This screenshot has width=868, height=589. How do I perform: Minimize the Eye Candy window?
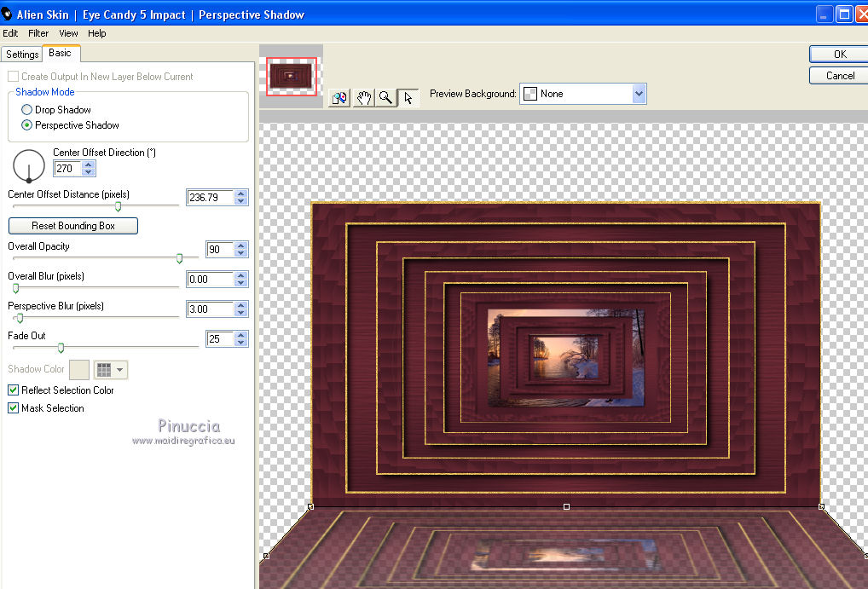click(x=825, y=14)
